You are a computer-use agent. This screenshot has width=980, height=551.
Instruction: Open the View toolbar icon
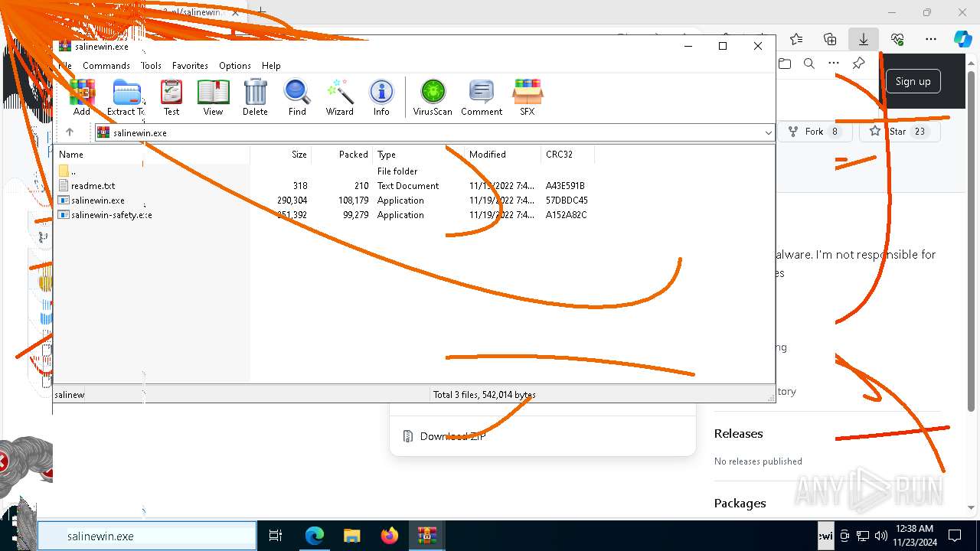(213, 97)
